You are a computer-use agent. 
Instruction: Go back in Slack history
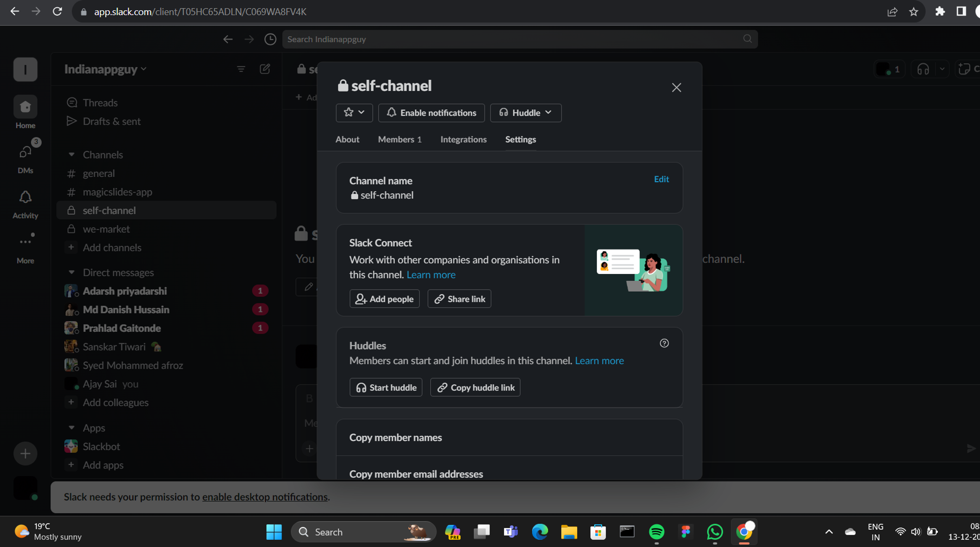(227, 39)
